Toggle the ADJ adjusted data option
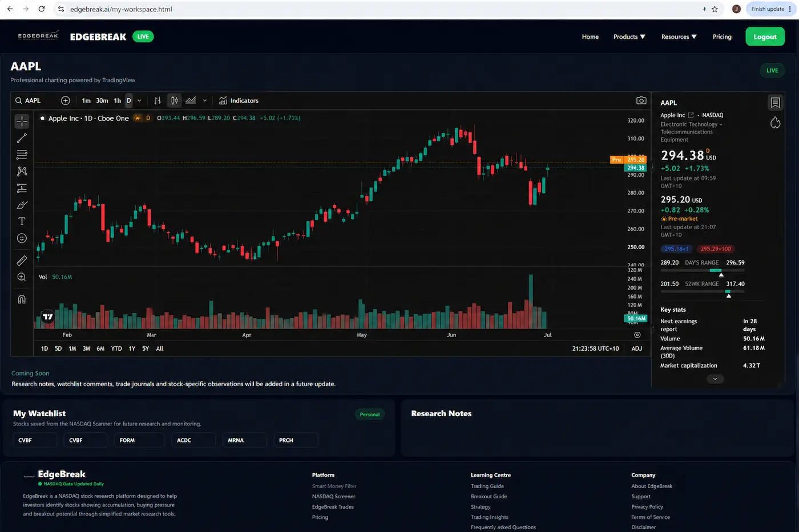 click(637, 348)
